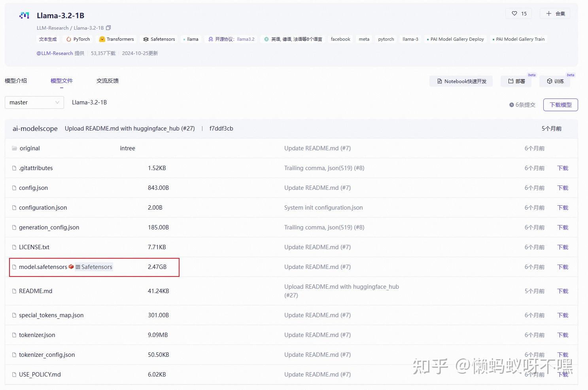Switch to the 模型介绍 tab
Image resolution: width=588 pixels, height=390 pixels.
(x=16, y=81)
